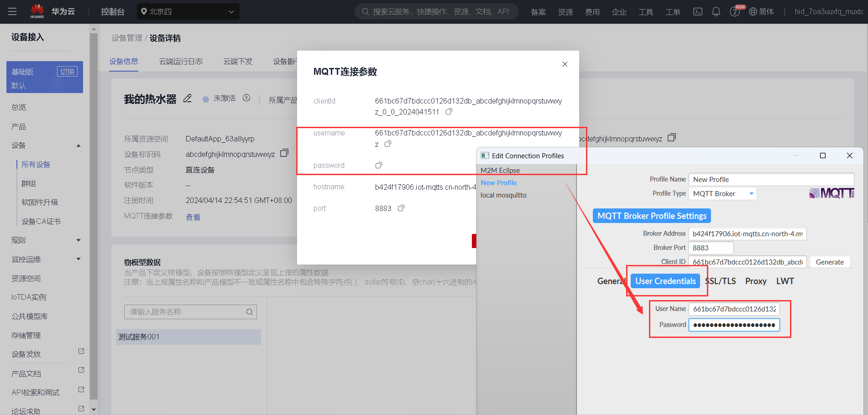Open IoTDA实例 in the sidebar

pyautogui.click(x=29, y=297)
